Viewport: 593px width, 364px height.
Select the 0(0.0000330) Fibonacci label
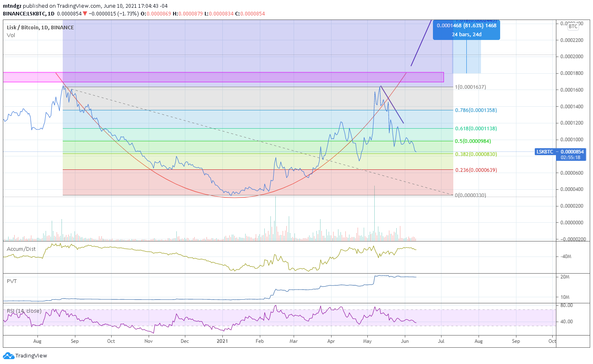click(x=470, y=195)
